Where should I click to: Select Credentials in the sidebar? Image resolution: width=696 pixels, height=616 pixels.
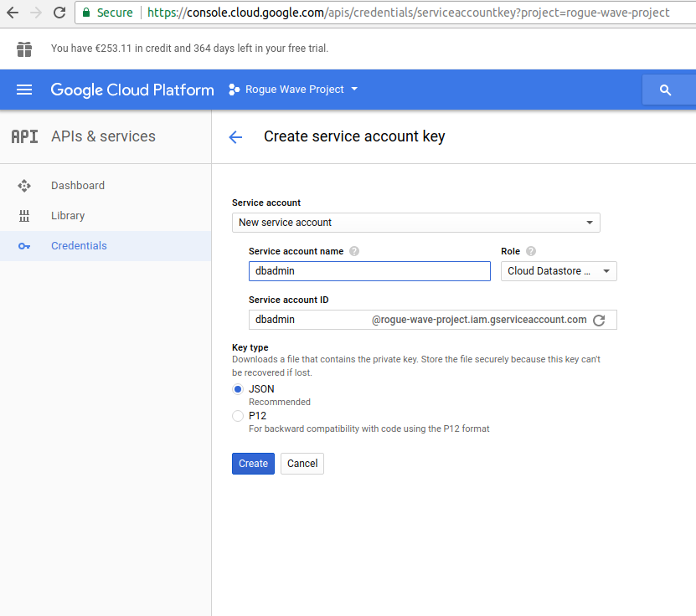click(79, 246)
